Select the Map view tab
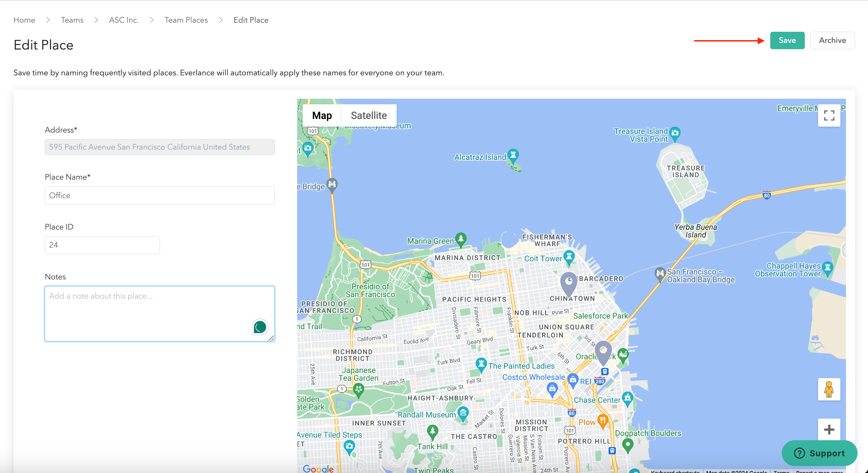Image resolution: width=868 pixels, height=473 pixels. click(322, 115)
